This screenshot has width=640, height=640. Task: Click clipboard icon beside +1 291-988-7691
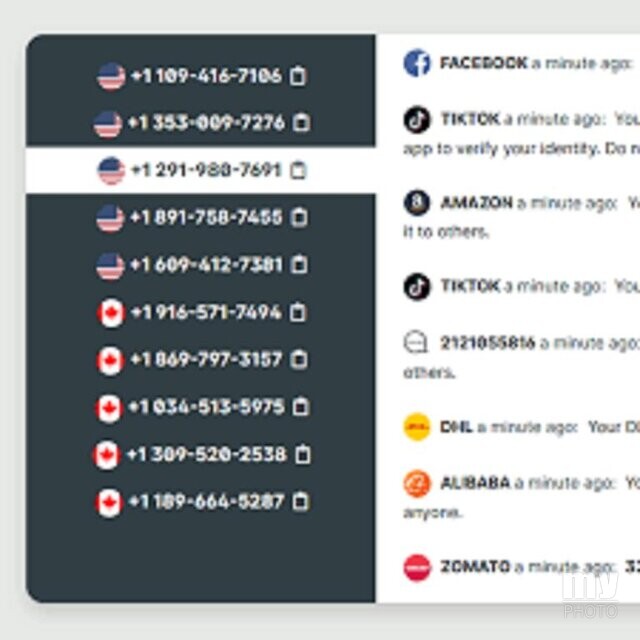click(298, 170)
